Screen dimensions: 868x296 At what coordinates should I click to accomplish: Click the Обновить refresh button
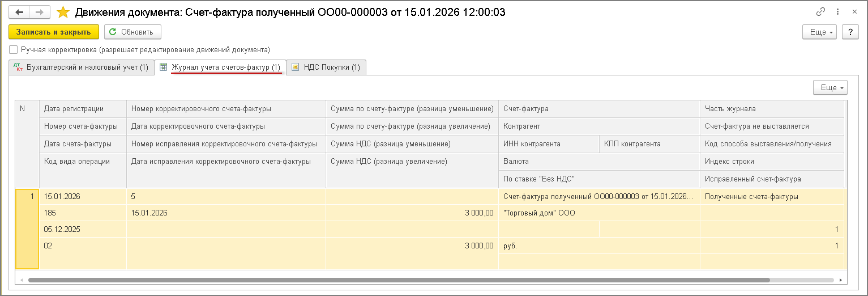click(132, 32)
